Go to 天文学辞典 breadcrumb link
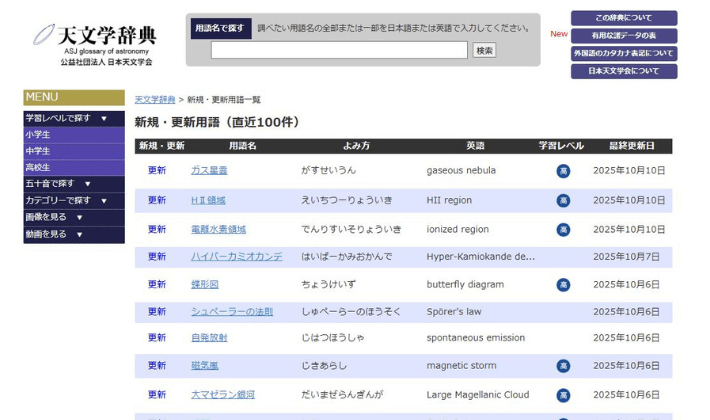This screenshot has height=420, width=710. [155, 100]
